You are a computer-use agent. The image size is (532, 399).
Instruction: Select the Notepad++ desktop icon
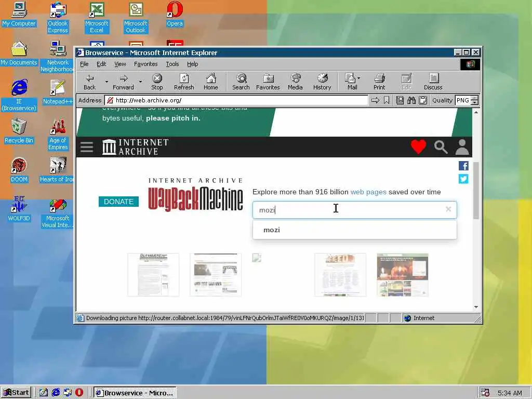pyautogui.click(x=58, y=92)
